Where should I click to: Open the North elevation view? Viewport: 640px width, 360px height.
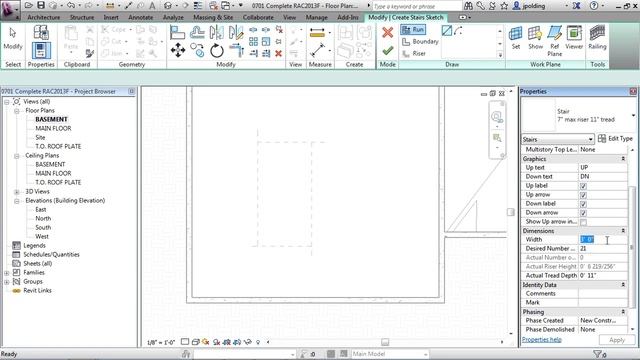(x=43, y=218)
